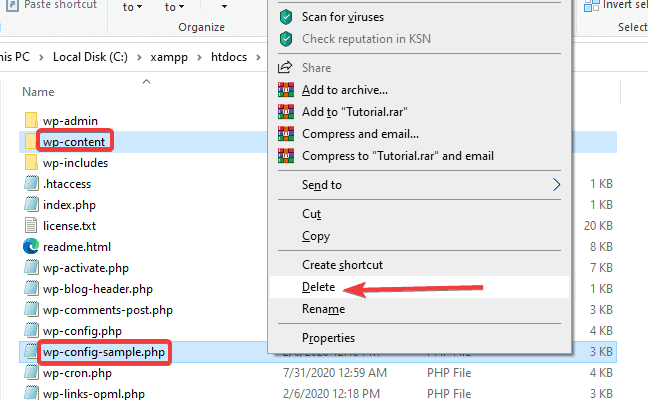This screenshot has width=648, height=400.
Task: Click the Edge icon beside readme.html
Action: coord(31,247)
